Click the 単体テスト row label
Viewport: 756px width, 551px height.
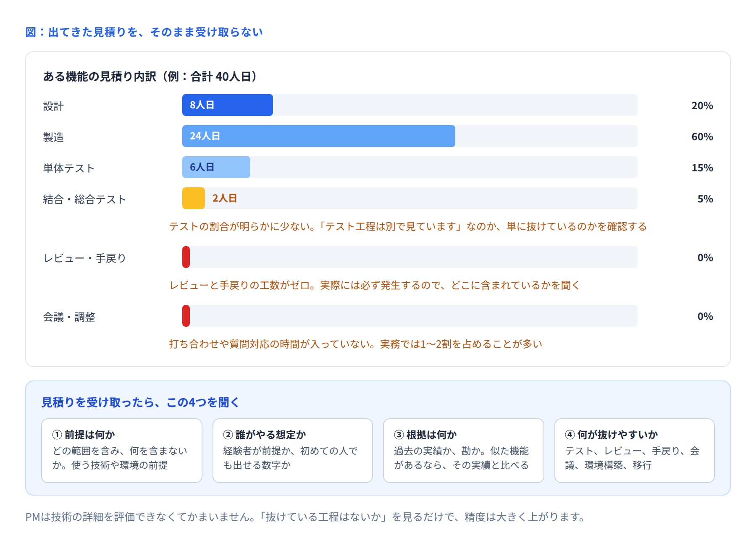pos(69,168)
